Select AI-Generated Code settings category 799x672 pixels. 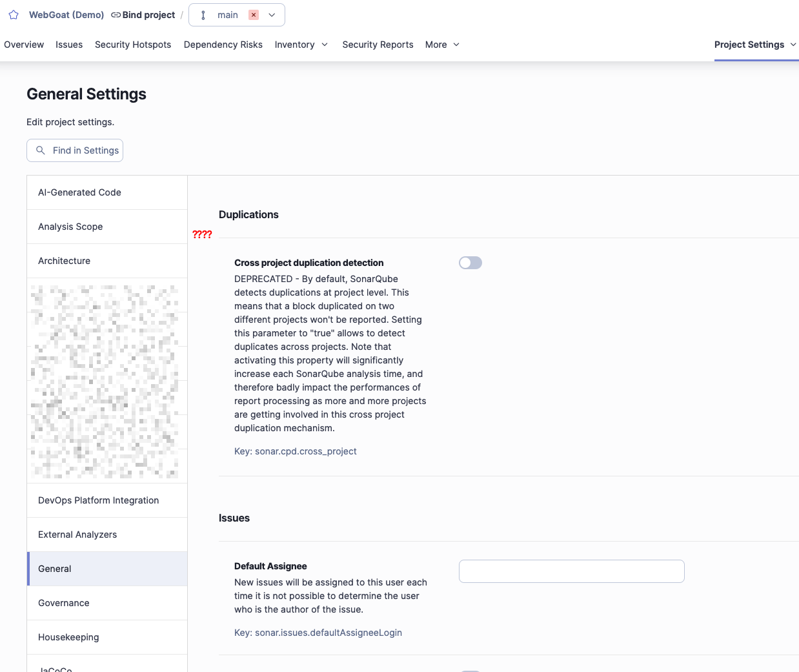point(79,192)
